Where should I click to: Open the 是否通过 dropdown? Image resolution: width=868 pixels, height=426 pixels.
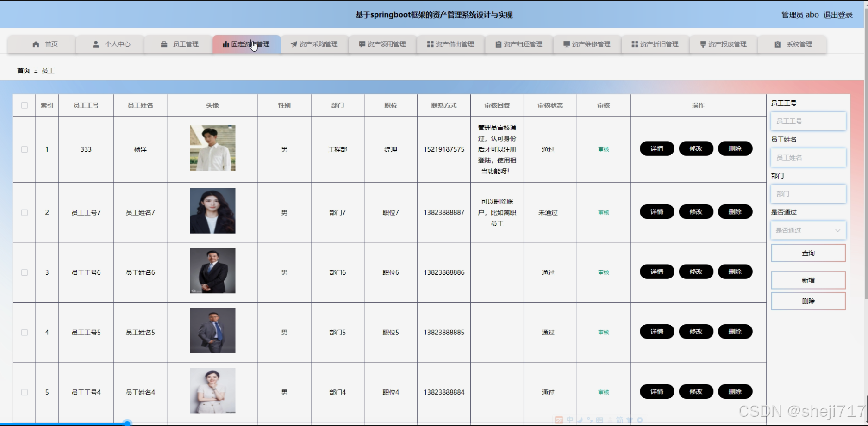[808, 230]
